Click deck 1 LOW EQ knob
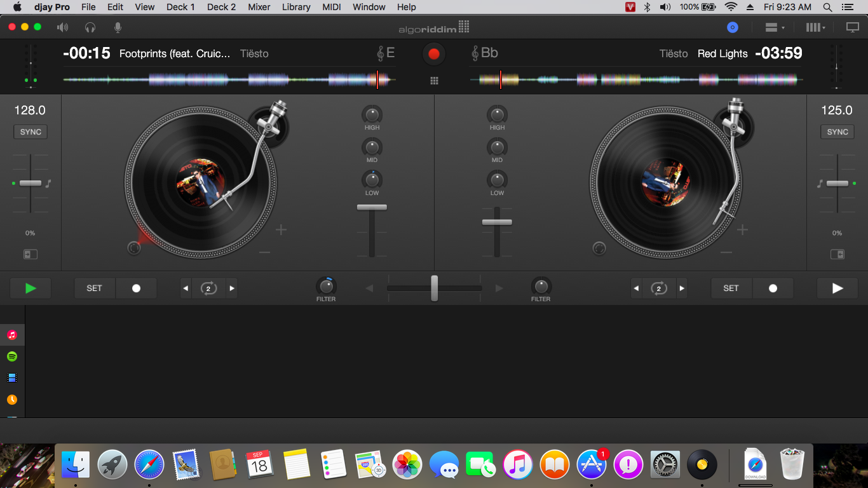The width and height of the screenshot is (868, 488). [372, 180]
